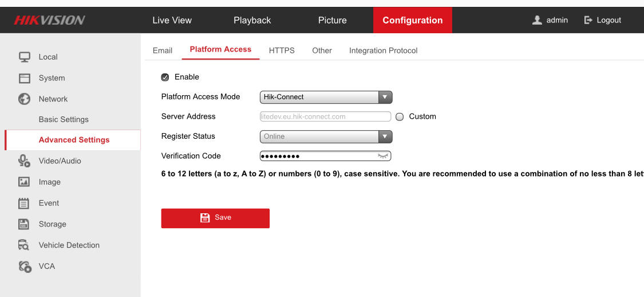Open the Platform Access Mode dropdown
Viewport: 644px width, 297px height.
point(326,97)
